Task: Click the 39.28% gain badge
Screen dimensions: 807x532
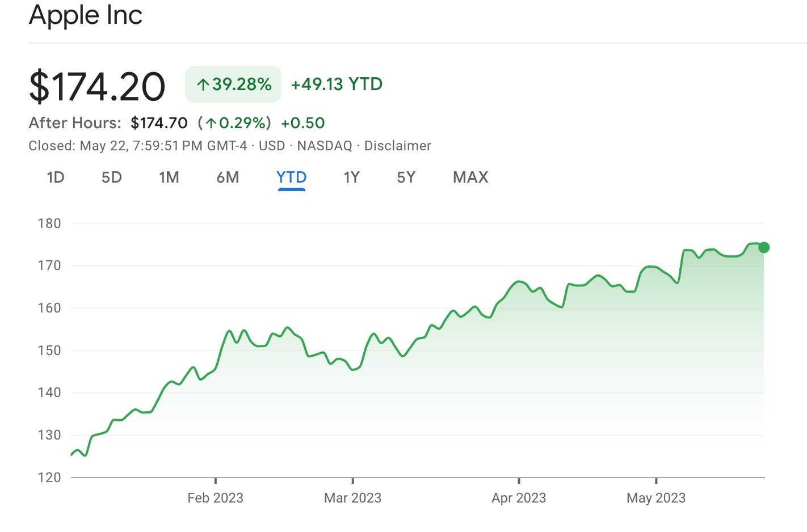Action: click(233, 85)
